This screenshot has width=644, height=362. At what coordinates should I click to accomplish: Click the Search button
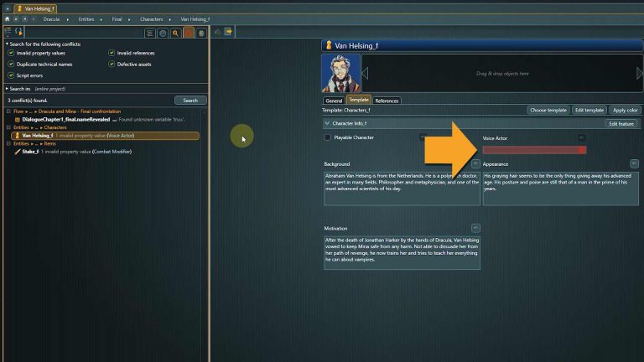coord(190,101)
